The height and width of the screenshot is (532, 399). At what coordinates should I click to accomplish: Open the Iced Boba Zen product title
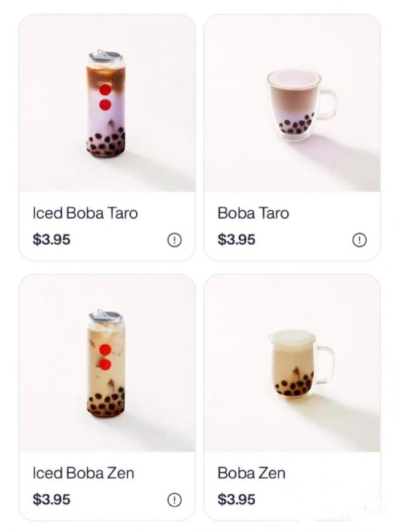tap(83, 473)
